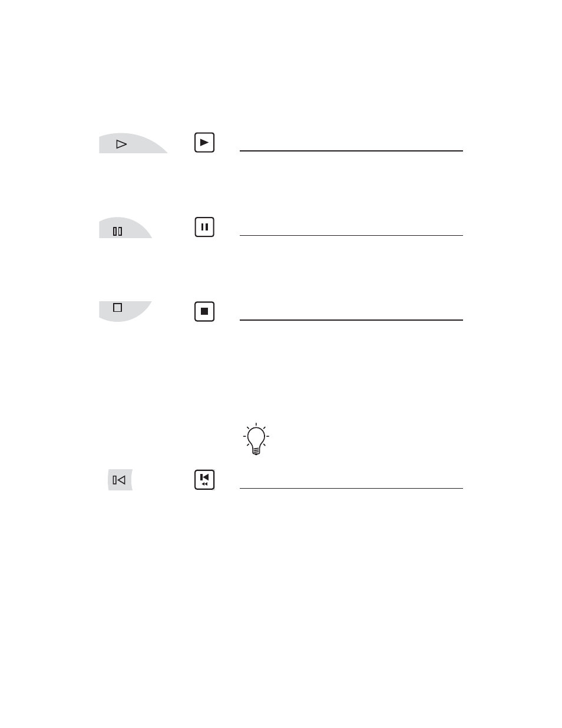562x728 pixels.
Task: Choose the solid square inside rounded frame
Action: (x=204, y=311)
